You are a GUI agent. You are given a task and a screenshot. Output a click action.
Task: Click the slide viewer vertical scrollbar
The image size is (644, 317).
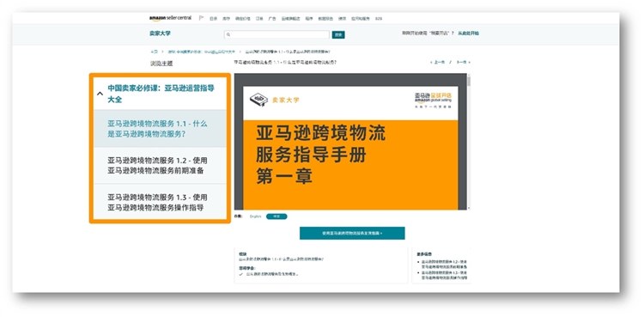coord(469,142)
